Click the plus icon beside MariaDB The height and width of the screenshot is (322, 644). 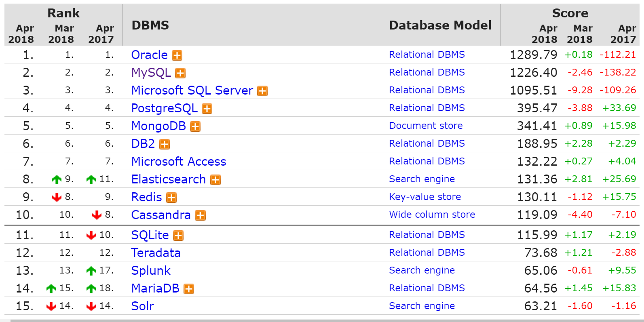[x=189, y=289]
